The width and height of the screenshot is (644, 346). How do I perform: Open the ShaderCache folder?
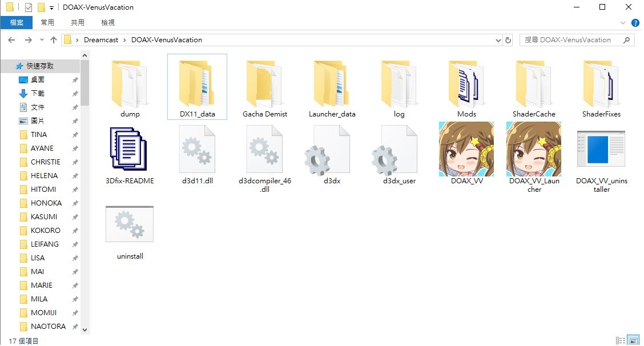coord(534,87)
